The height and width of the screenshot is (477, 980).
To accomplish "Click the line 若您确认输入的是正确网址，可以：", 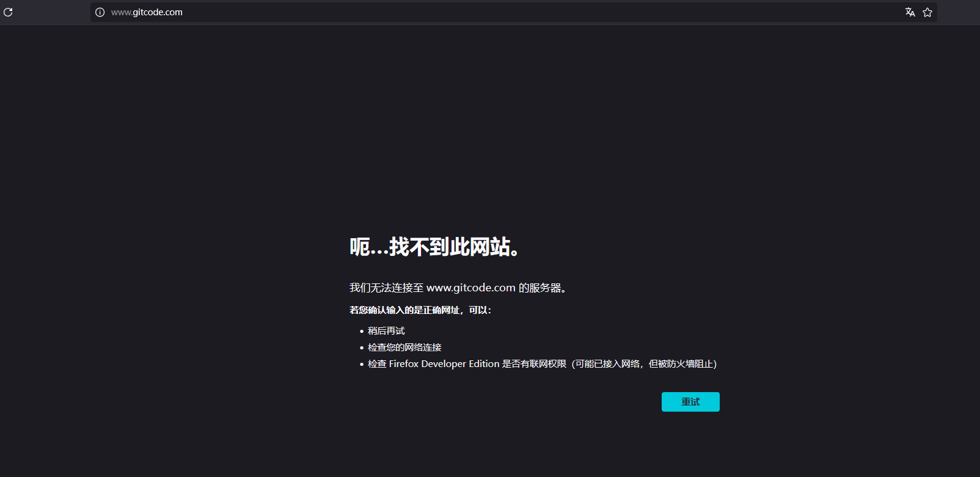I will click(x=420, y=310).
